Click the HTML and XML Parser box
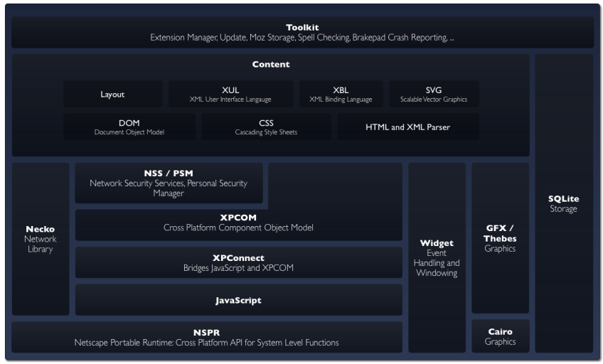The height and width of the screenshot is (364, 603). 407,127
